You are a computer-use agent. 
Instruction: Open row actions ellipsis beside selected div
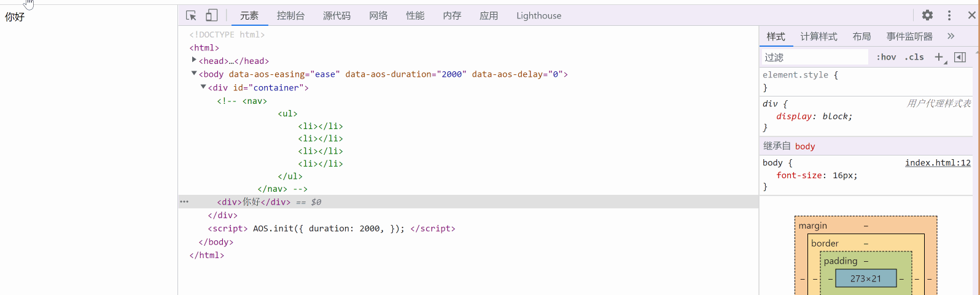[184, 202]
